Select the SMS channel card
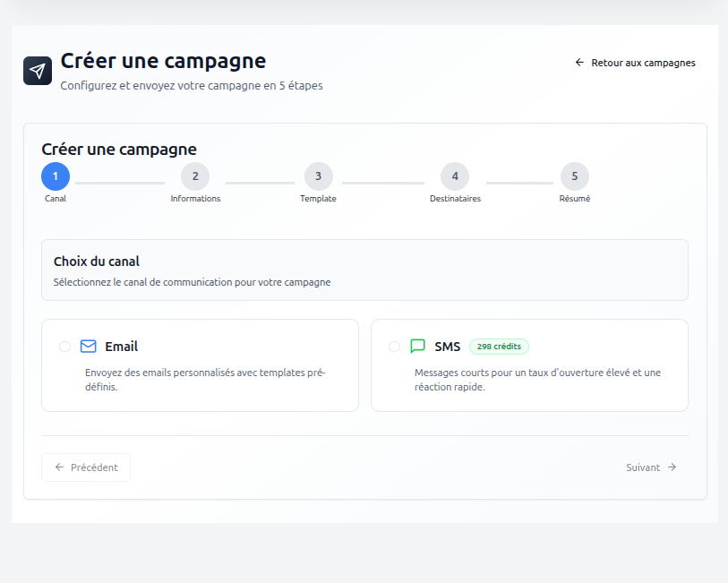Image resolution: width=728 pixels, height=583 pixels. click(x=528, y=364)
